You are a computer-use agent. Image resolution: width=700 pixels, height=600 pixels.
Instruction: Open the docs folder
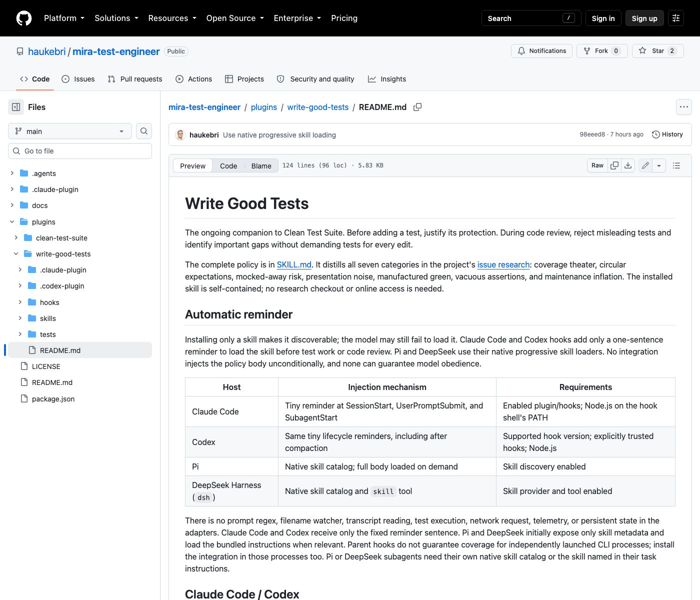pos(40,205)
